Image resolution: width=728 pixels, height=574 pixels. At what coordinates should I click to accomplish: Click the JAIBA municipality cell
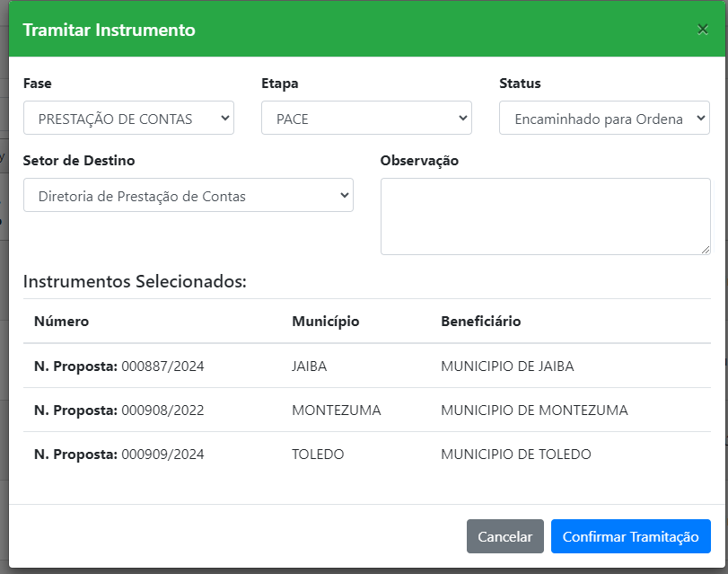pos(310,366)
